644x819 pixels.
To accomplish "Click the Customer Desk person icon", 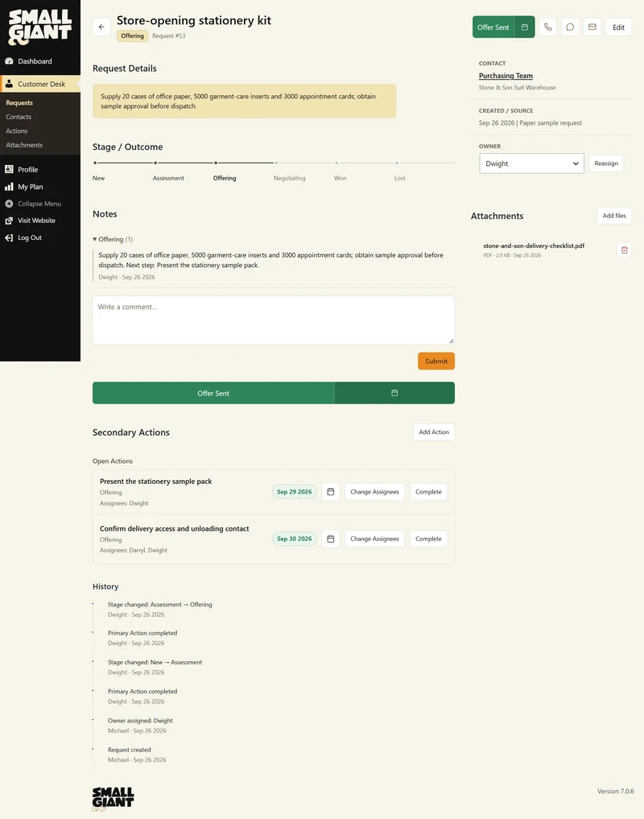I will [x=9, y=84].
